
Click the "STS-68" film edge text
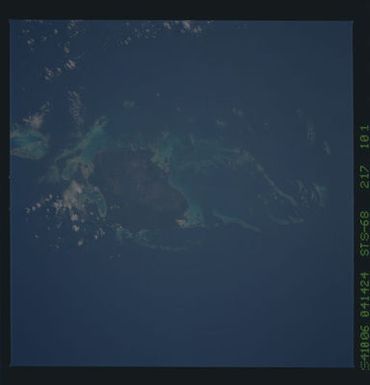tap(365, 233)
